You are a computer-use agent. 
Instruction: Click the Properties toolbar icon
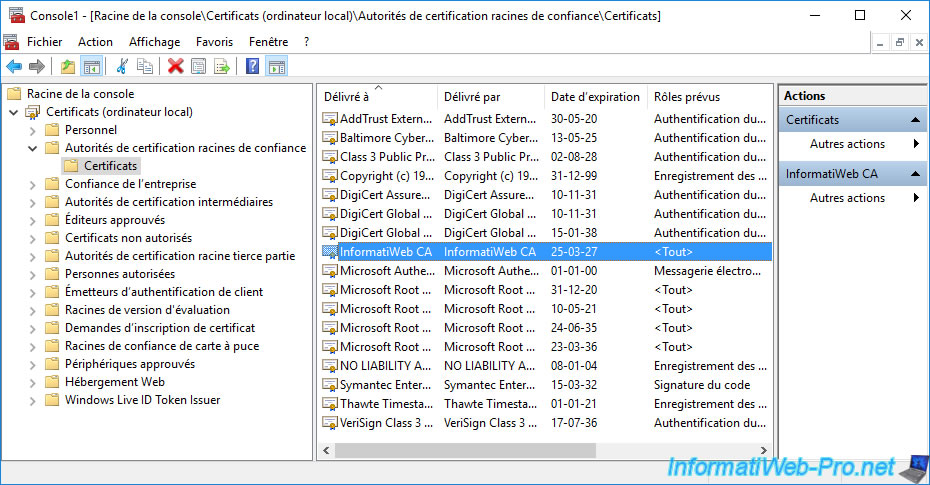coord(199,66)
